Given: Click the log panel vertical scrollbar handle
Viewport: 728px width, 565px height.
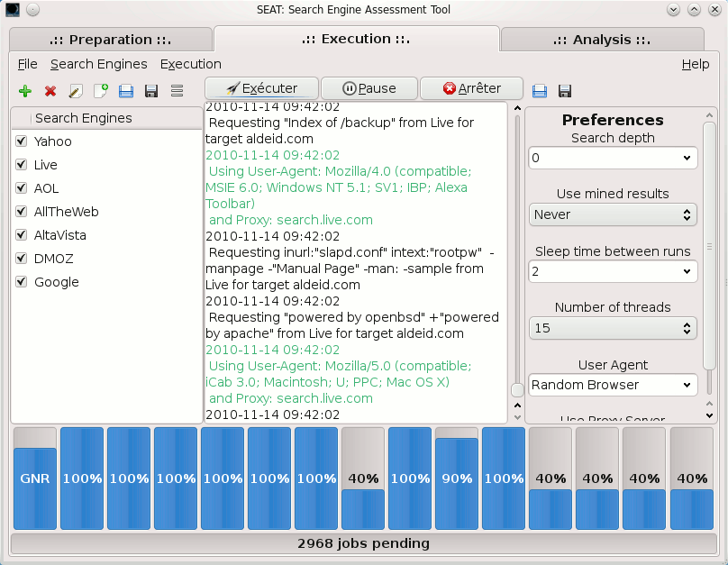Looking at the screenshot, I should (x=517, y=390).
